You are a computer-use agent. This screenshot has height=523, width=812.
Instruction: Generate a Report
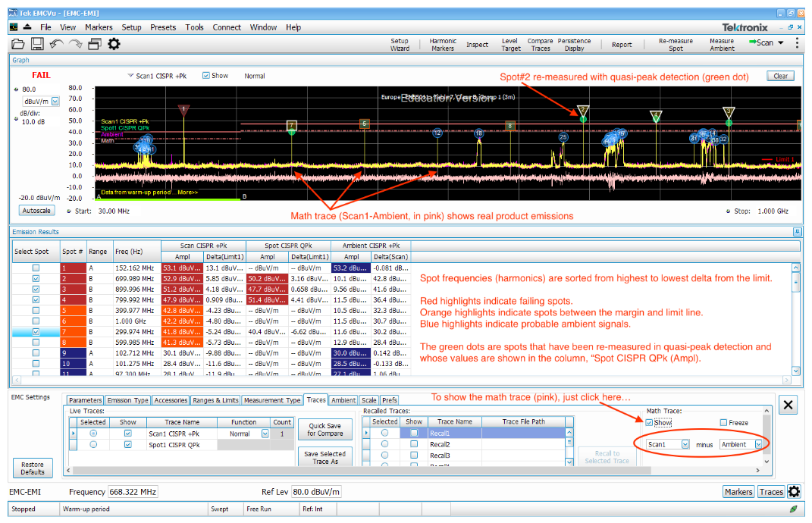(622, 45)
